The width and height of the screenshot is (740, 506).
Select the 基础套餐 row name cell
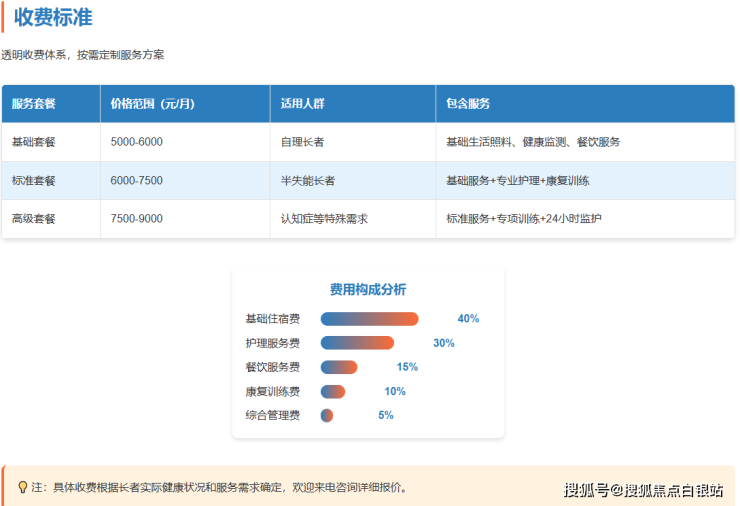33,142
